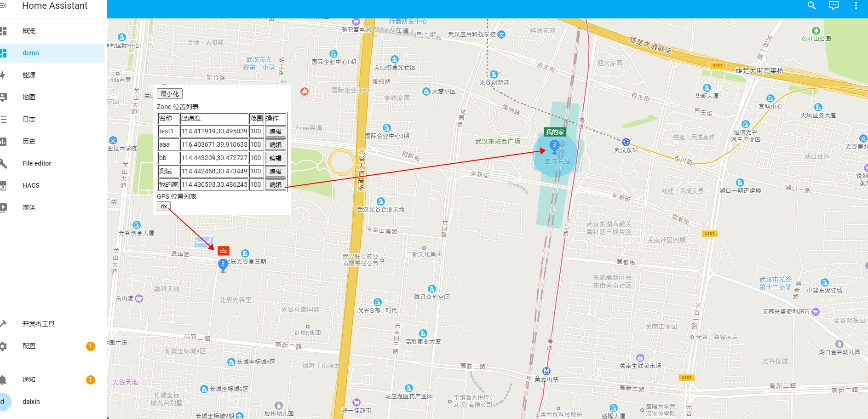
Task: Click the File editor wrench icon
Action: tap(3, 163)
